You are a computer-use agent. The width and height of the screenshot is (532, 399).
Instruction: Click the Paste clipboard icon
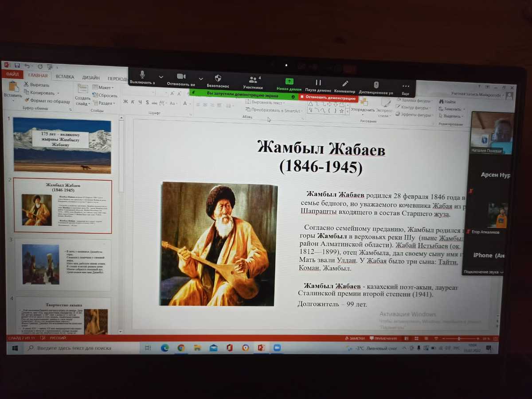(x=13, y=87)
